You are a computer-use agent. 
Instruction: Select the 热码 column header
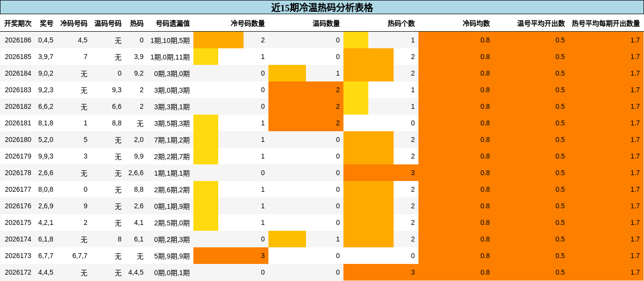137,23
